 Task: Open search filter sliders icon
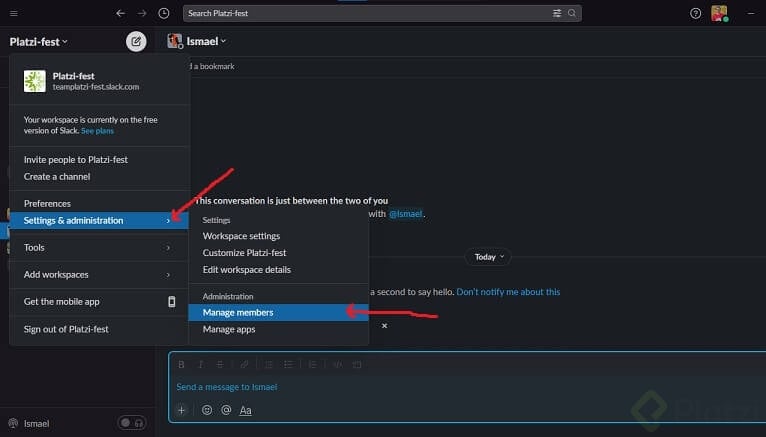tap(557, 13)
